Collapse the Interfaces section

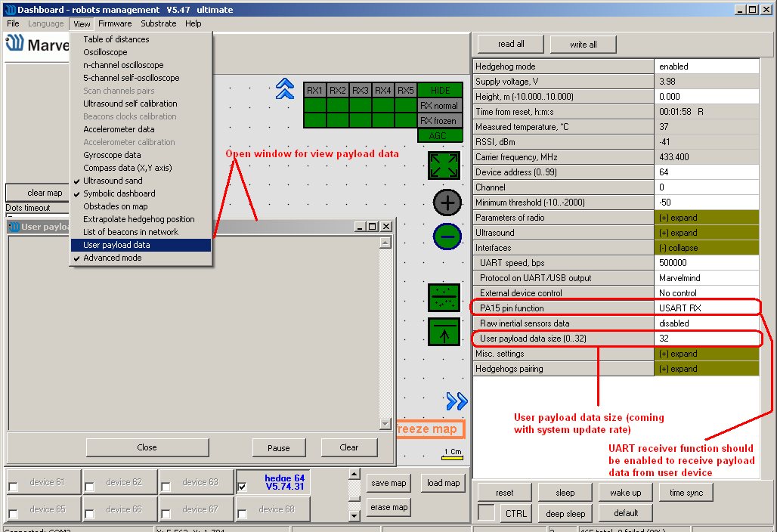(x=707, y=248)
